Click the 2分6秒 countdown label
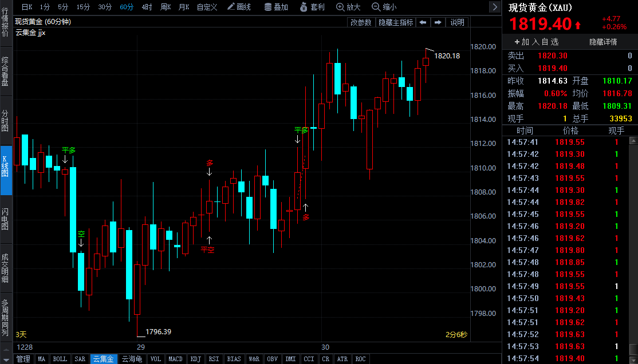Viewport: 638px width, 364px height. tap(456, 334)
